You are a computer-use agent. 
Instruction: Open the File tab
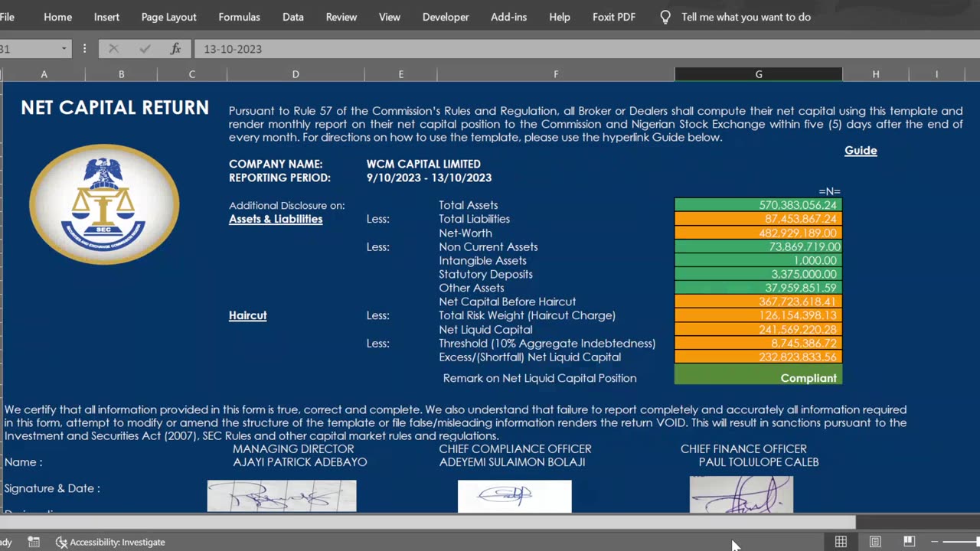click(7, 17)
